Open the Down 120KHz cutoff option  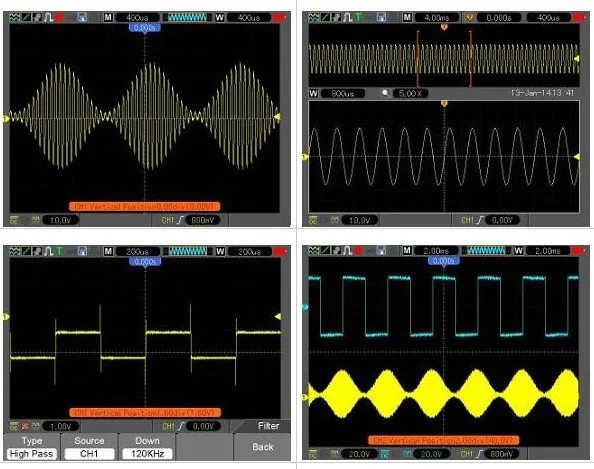(147, 447)
